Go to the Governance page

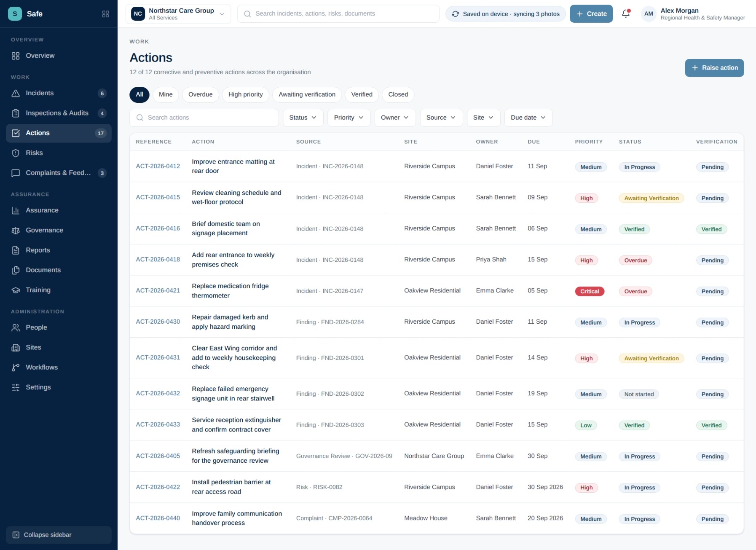click(59, 230)
